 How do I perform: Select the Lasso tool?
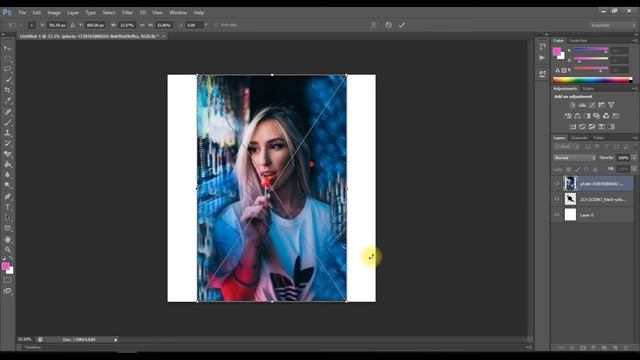(8, 69)
